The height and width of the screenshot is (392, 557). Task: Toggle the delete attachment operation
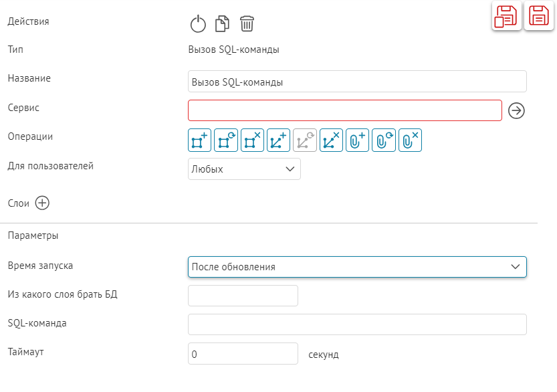(x=410, y=140)
